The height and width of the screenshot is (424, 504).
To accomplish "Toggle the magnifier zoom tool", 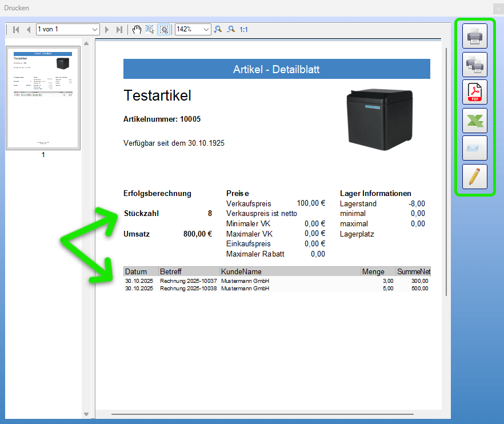I will point(163,29).
